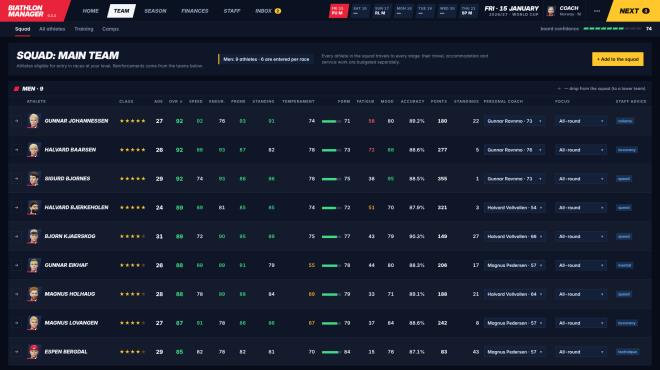Image resolution: width=660 pixels, height=370 pixels.
Task: Open the Finances menu
Action: 194,11
